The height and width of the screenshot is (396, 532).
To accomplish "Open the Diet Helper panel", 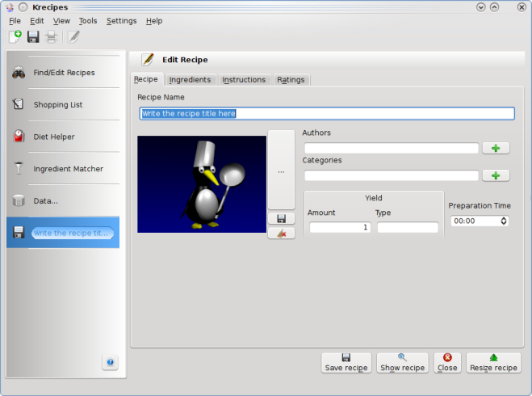I will coord(63,137).
